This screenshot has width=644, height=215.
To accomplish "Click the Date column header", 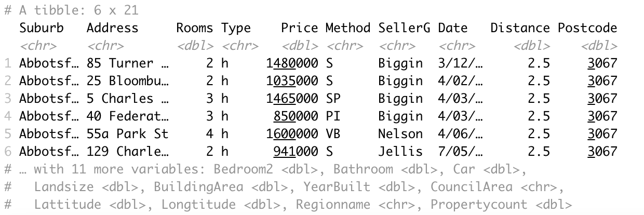I will pos(452,28).
